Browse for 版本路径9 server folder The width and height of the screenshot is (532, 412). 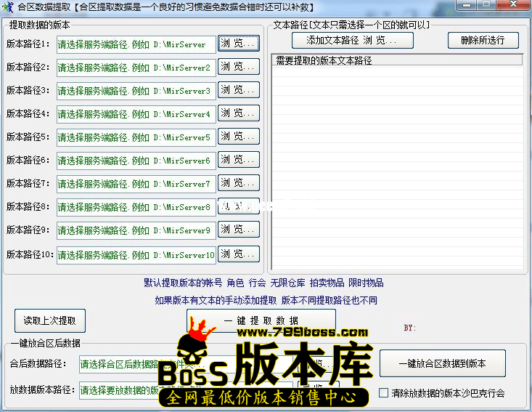(x=239, y=230)
